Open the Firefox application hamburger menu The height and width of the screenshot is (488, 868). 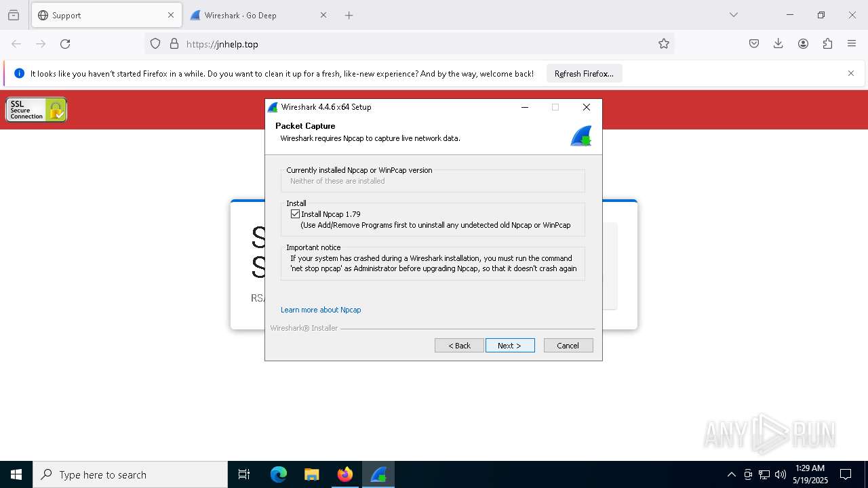pyautogui.click(x=852, y=44)
